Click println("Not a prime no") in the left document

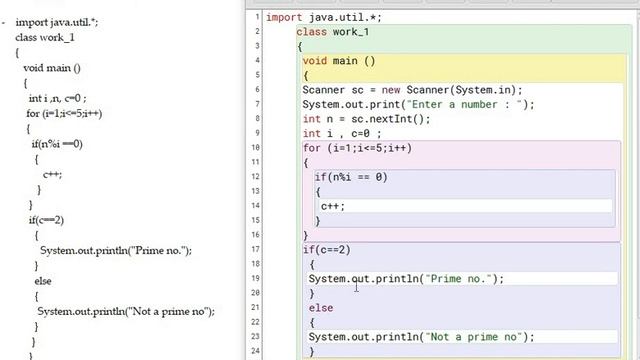tap(126, 311)
